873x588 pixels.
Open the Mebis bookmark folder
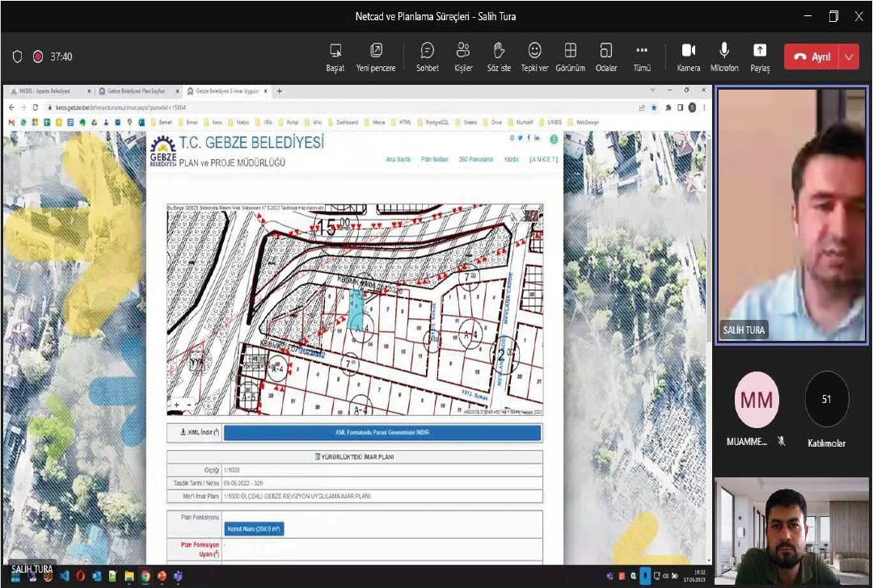pyautogui.click(x=238, y=123)
